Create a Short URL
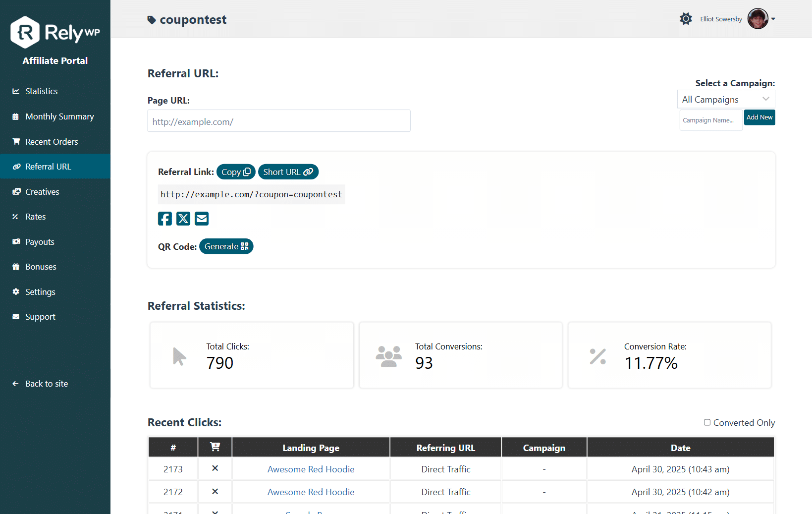812x514 pixels. click(x=288, y=172)
